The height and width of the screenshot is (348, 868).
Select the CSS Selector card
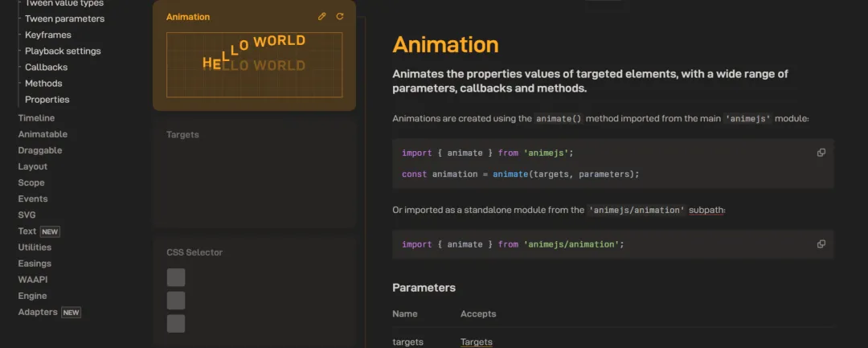[254, 291]
